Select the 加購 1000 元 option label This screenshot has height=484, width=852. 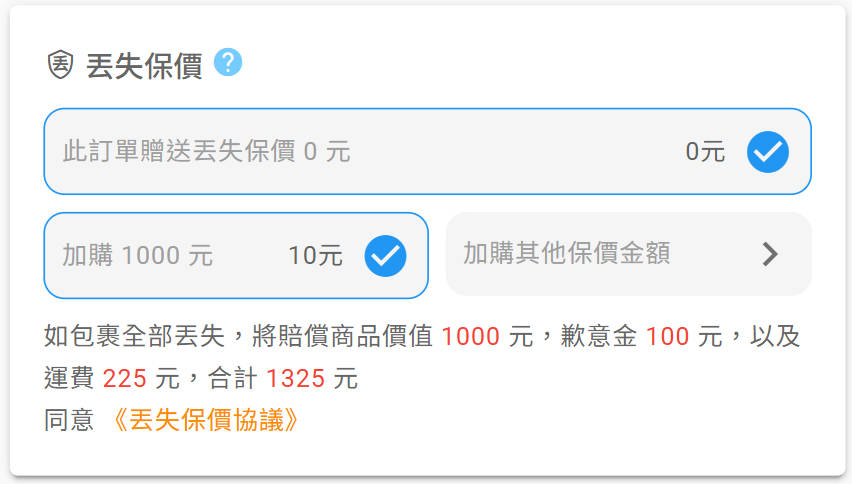pos(137,255)
